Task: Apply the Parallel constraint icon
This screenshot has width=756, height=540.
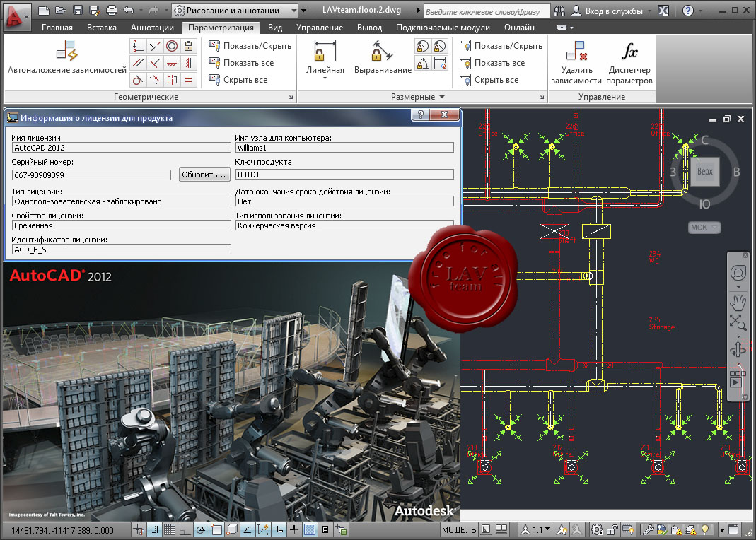Action: [138, 63]
